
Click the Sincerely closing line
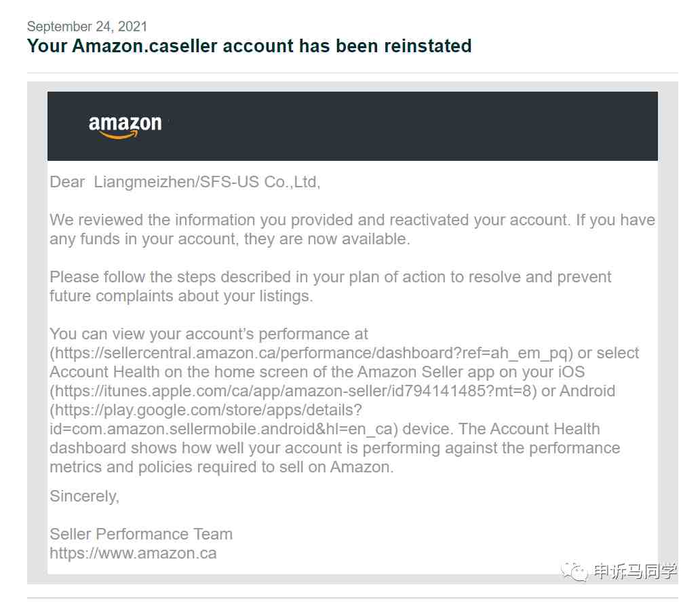point(84,496)
